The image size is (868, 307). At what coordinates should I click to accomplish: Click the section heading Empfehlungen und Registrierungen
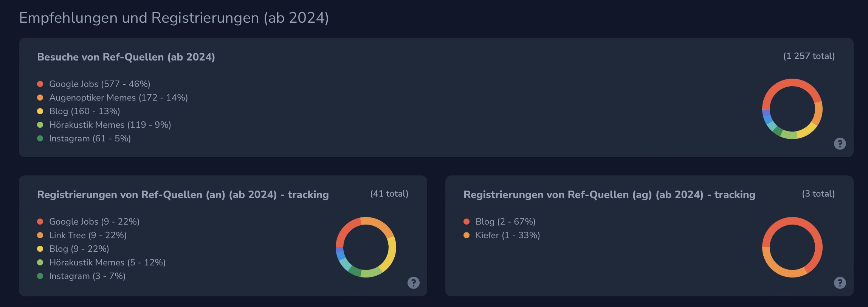174,17
